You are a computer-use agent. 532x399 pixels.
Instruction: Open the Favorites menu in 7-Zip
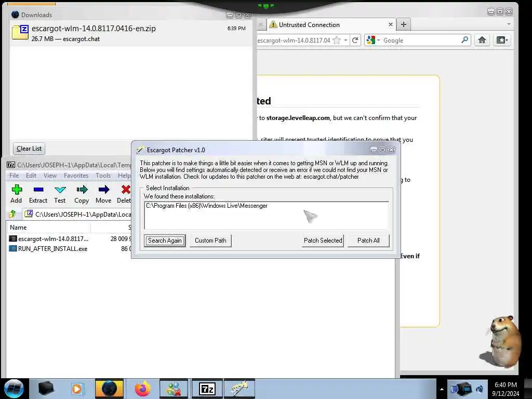click(x=76, y=176)
